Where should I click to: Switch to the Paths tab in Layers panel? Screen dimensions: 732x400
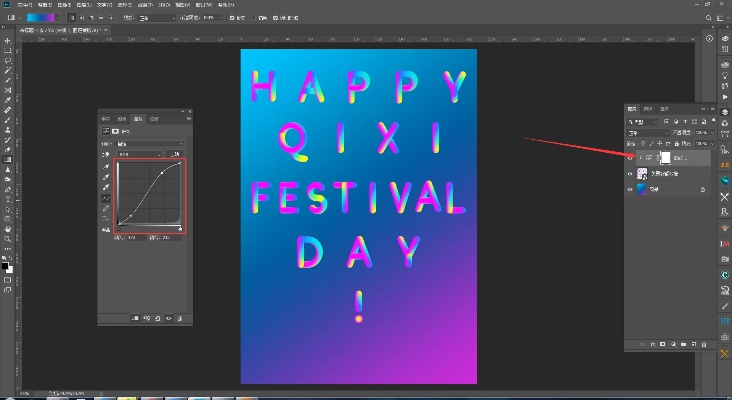coord(664,109)
